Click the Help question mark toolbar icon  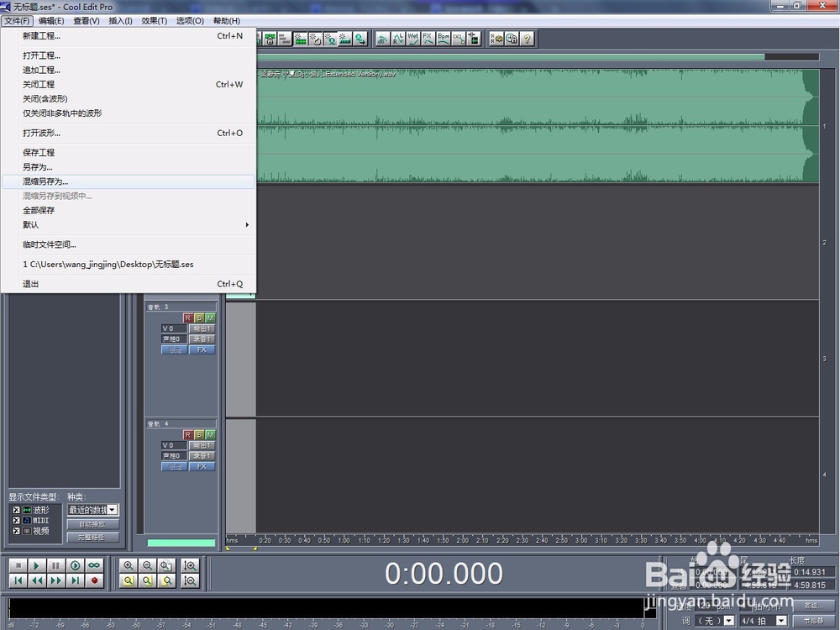coord(528,39)
